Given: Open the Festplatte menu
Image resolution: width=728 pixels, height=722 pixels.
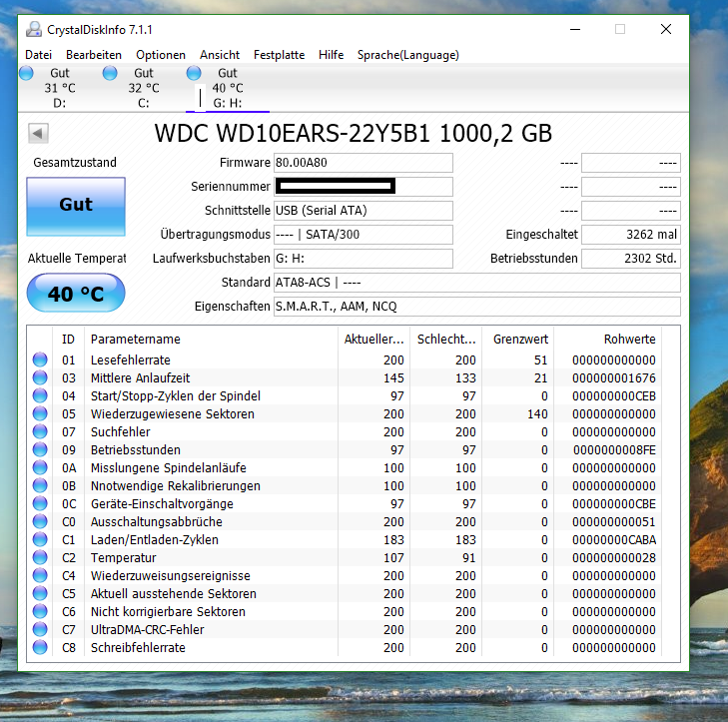Looking at the screenshot, I should [x=279, y=55].
